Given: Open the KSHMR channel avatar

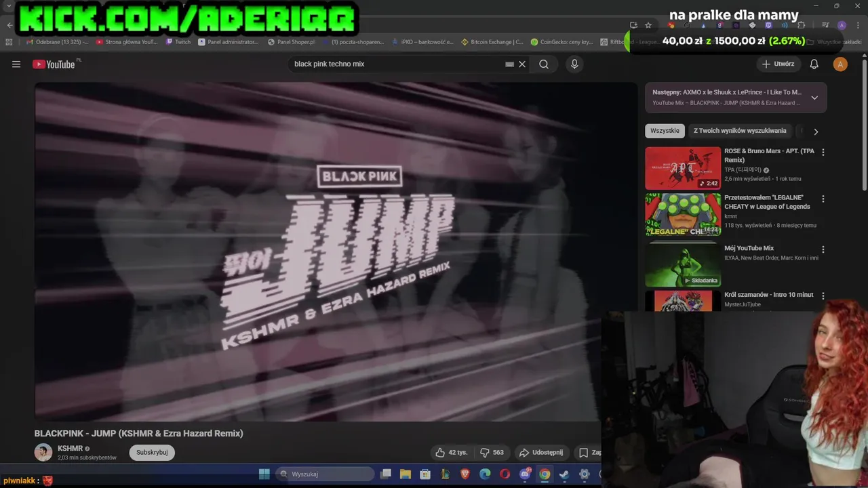Looking at the screenshot, I should tap(43, 452).
